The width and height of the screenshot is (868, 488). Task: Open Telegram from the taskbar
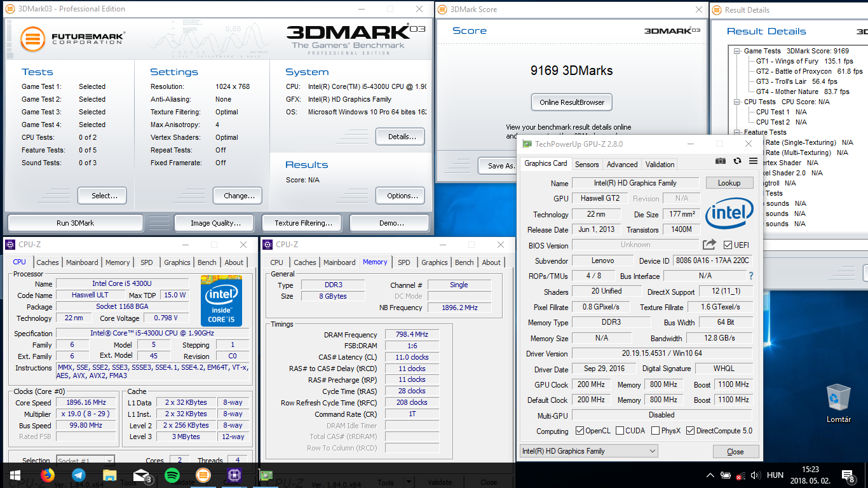[x=79, y=475]
